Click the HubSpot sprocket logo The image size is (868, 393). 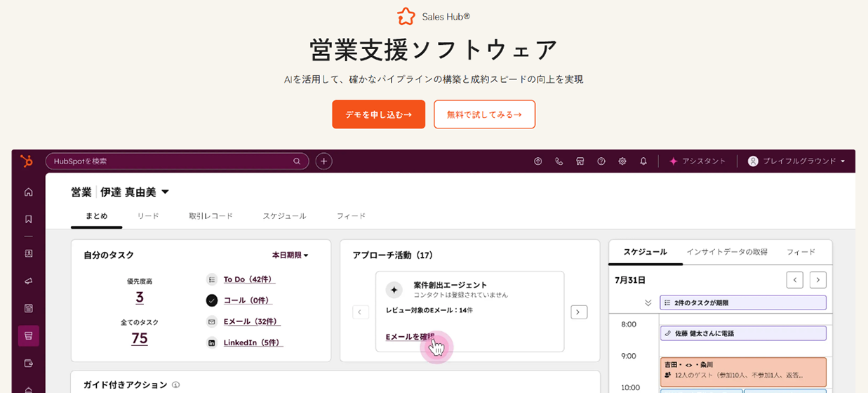click(x=27, y=161)
